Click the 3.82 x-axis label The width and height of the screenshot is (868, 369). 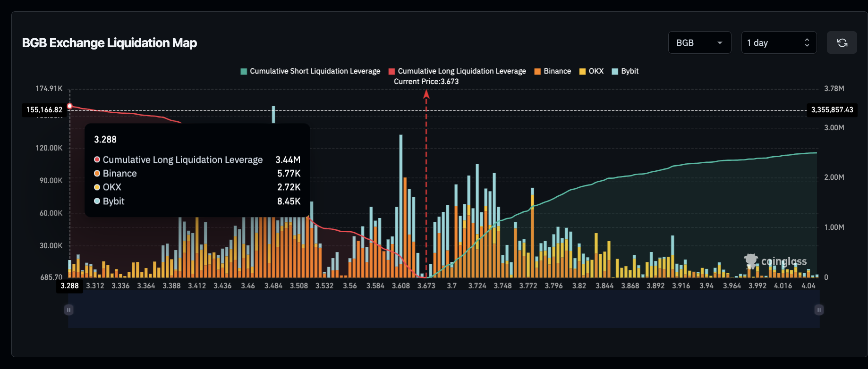[x=579, y=286]
